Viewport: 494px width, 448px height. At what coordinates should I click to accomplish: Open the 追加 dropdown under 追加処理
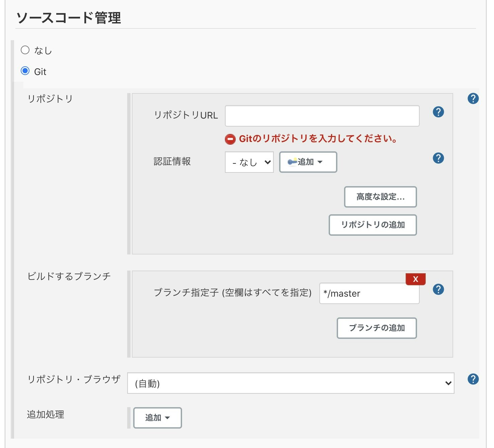click(157, 418)
